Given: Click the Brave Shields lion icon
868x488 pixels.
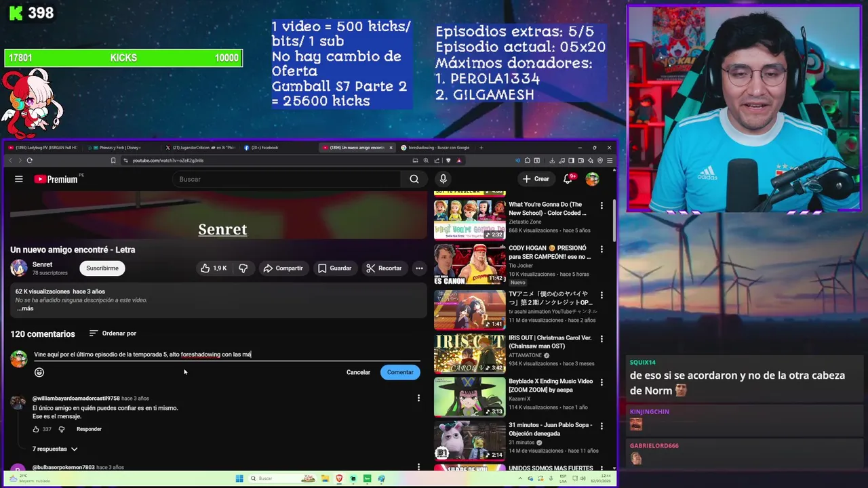Looking at the screenshot, I should click(448, 161).
